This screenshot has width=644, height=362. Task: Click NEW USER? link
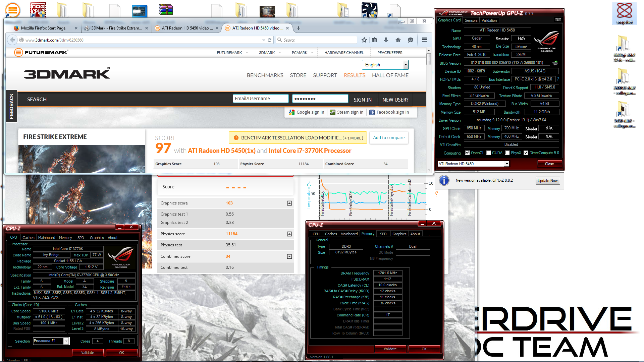395,100
